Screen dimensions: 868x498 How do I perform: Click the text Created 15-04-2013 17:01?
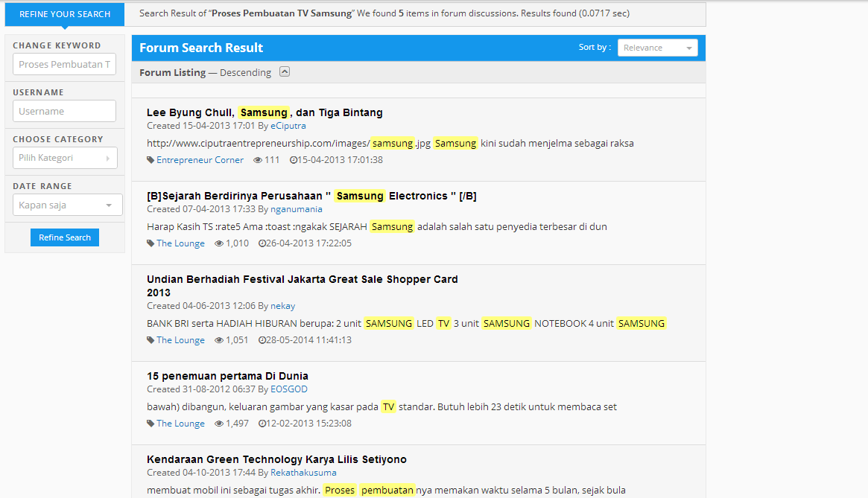click(x=201, y=126)
